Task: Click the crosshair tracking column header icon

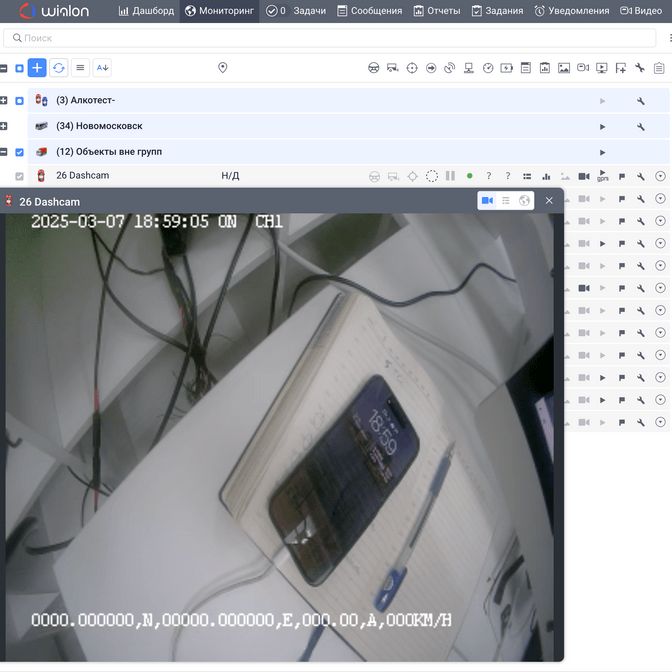Action: [x=412, y=68]
